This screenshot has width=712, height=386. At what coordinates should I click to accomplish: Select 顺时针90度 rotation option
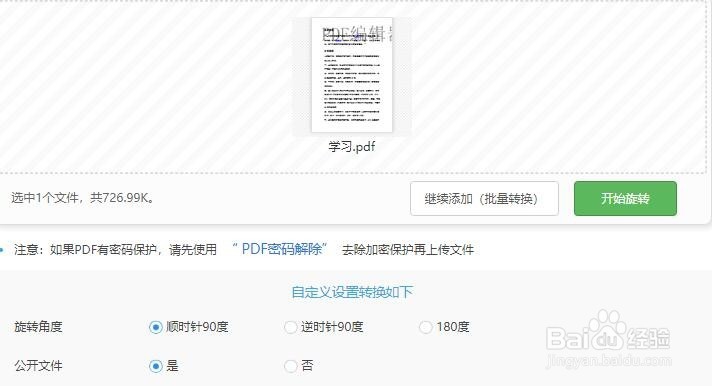click(x=155, y=327)
